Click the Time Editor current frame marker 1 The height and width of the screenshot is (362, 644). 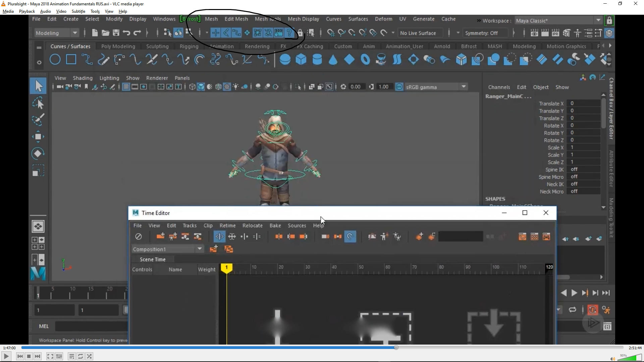pos(226,268)
